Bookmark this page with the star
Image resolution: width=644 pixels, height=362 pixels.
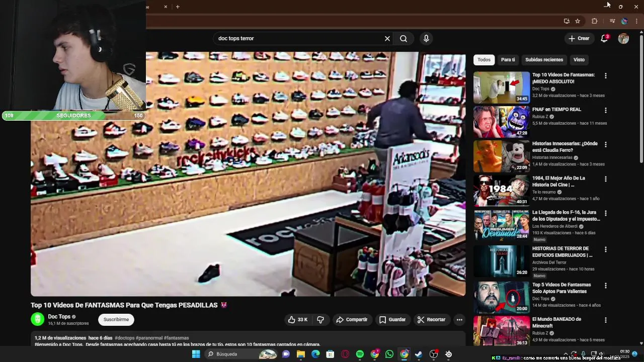click(578, 21)
